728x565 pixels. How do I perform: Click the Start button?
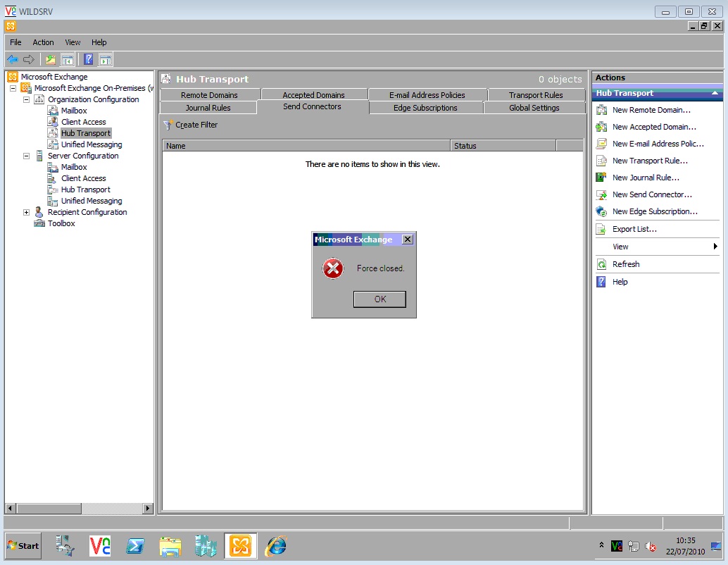pyautogui.click(x=23, y=546)
